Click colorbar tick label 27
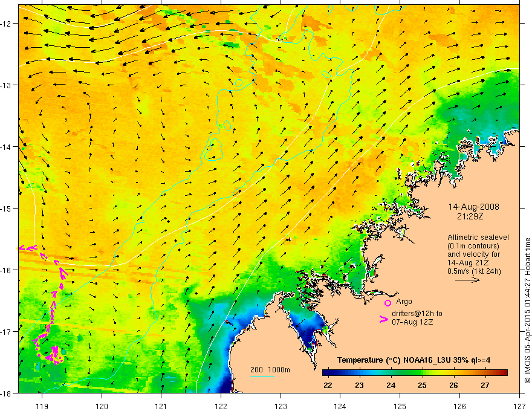 pos(485,385)
